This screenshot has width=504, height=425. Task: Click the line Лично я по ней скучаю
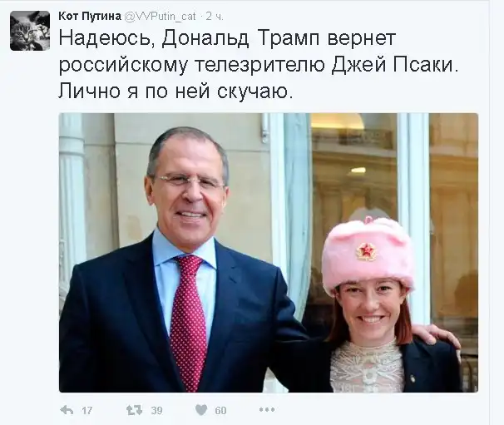[175, 91]
